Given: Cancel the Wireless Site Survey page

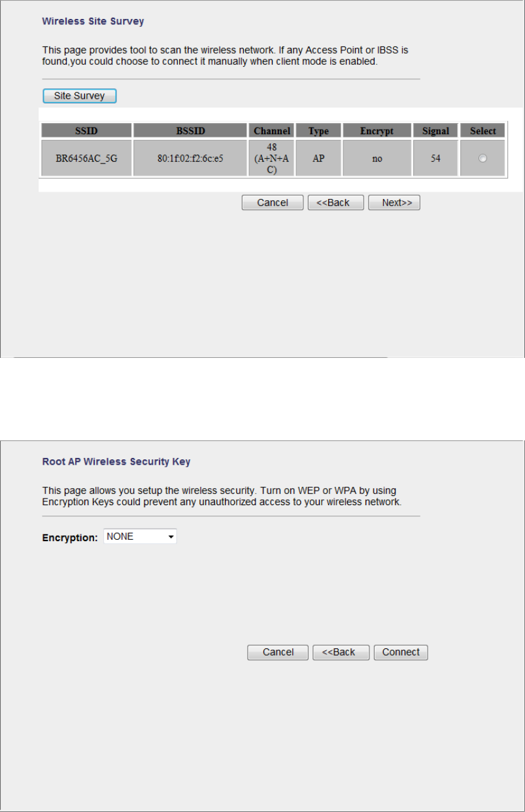Looking at the screenshot, I should click(x=273, y=203).
